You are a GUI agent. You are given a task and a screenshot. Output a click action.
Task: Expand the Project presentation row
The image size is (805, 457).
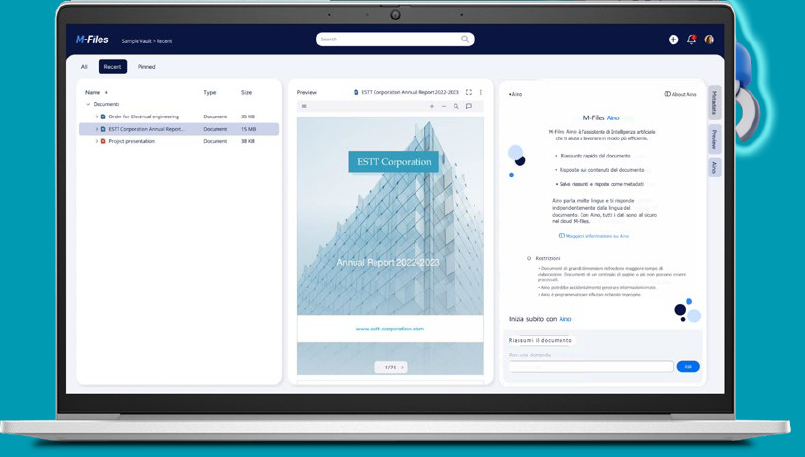(x=97, y=141)
